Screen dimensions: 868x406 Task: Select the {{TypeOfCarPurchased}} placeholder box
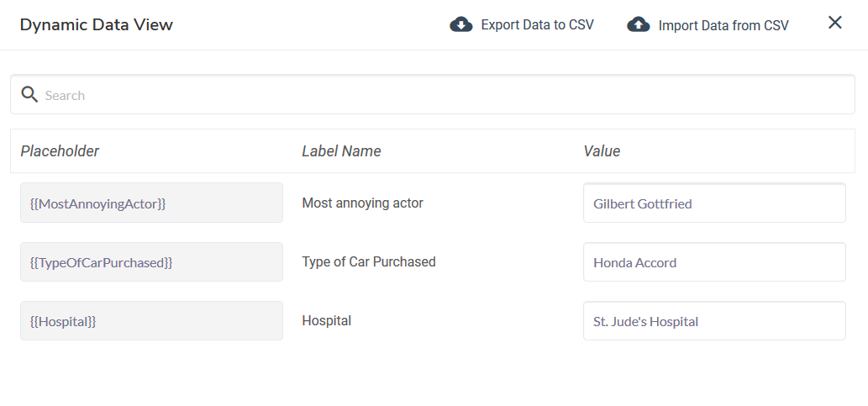point(151,262)
